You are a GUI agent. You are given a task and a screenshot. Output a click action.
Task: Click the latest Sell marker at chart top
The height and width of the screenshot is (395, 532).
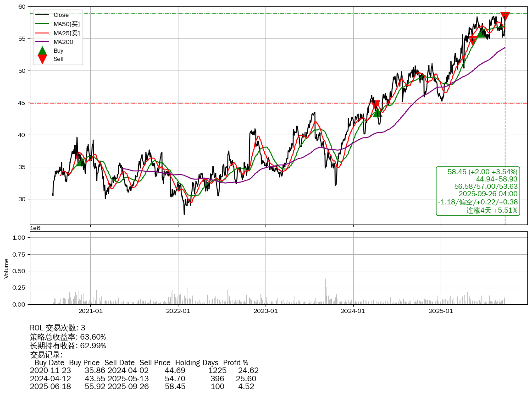point(505,16)
